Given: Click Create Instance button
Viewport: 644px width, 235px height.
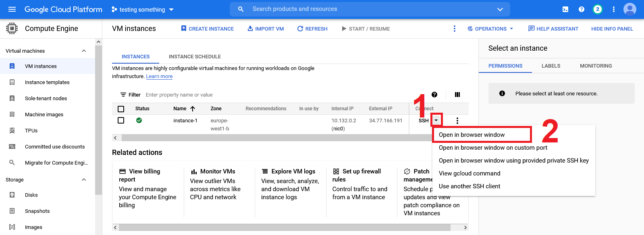Looking at the screenshot, I should pos(207,29).
